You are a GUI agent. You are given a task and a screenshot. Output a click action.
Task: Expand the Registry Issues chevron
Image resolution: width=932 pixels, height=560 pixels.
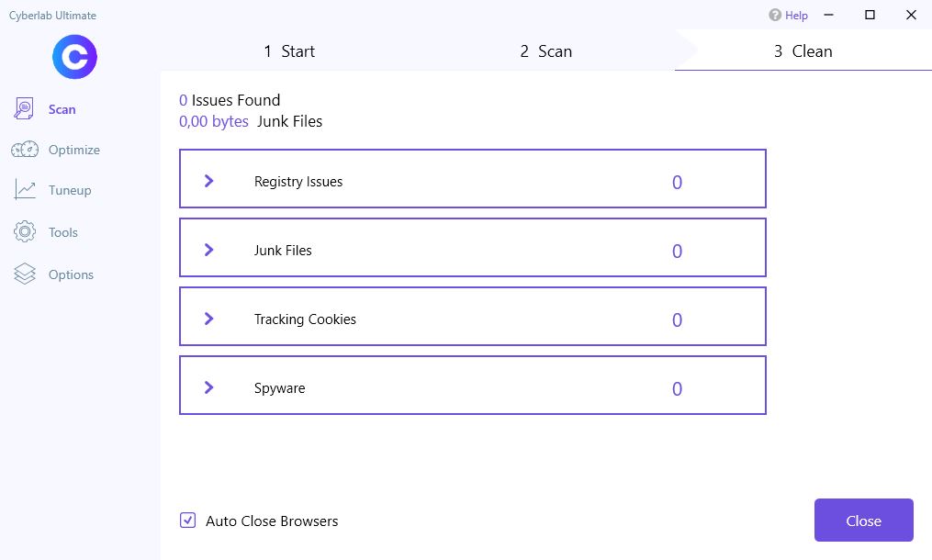(209, 181)
